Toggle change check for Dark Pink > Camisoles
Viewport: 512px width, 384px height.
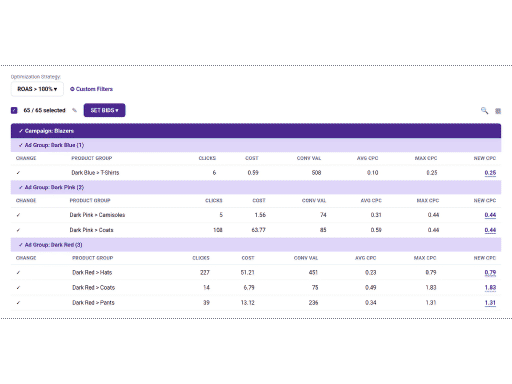[x=18, y=215]
